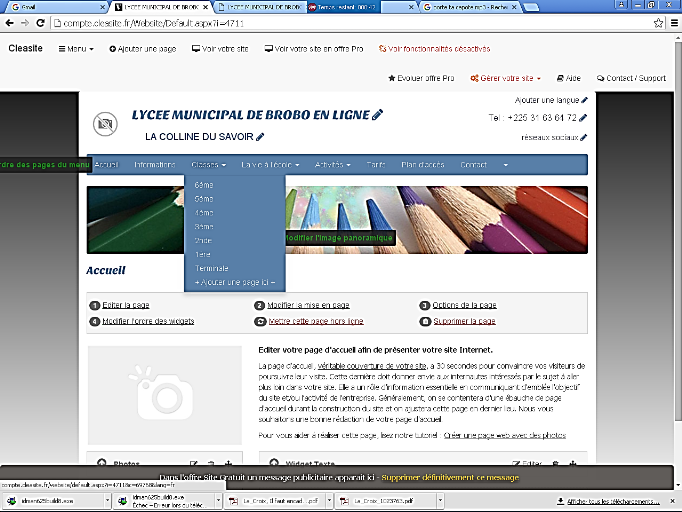Viewport: 682px width, 512px height.
Task: Click Editer la page link
Action: (x=126, y=305)
